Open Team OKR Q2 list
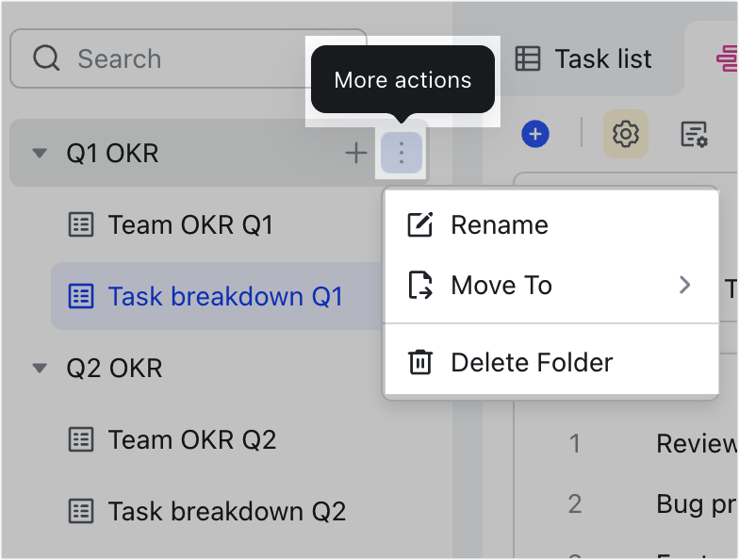 click(192, 439)
